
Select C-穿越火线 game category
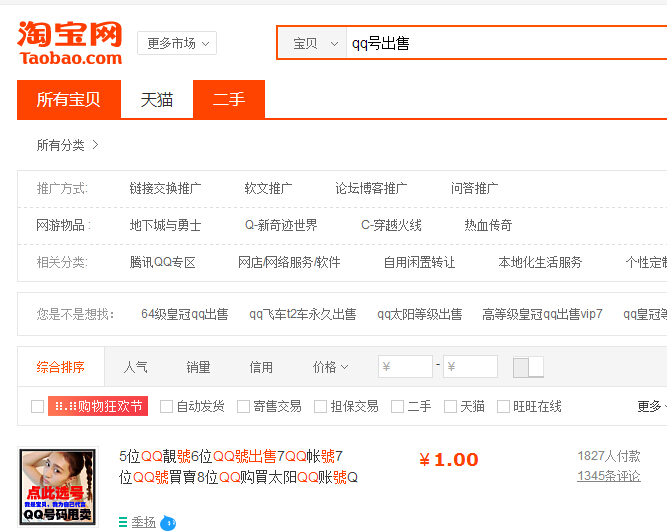click(391, 225)
